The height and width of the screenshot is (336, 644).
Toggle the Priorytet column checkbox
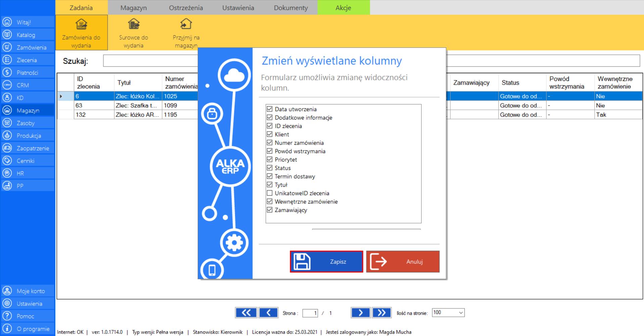[x=269, y=160]
